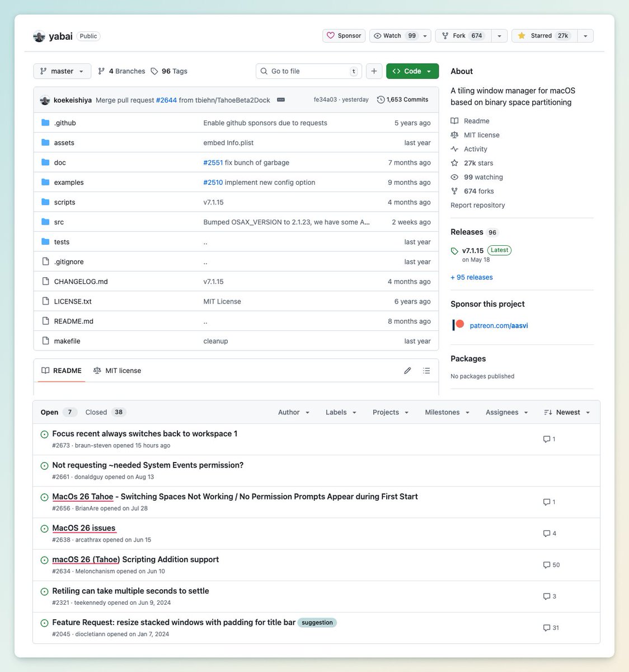The image size is (629, 672).
Task: Open the Milestones filter dropdown
Action: pyautogui.click(x=447, y=412)
